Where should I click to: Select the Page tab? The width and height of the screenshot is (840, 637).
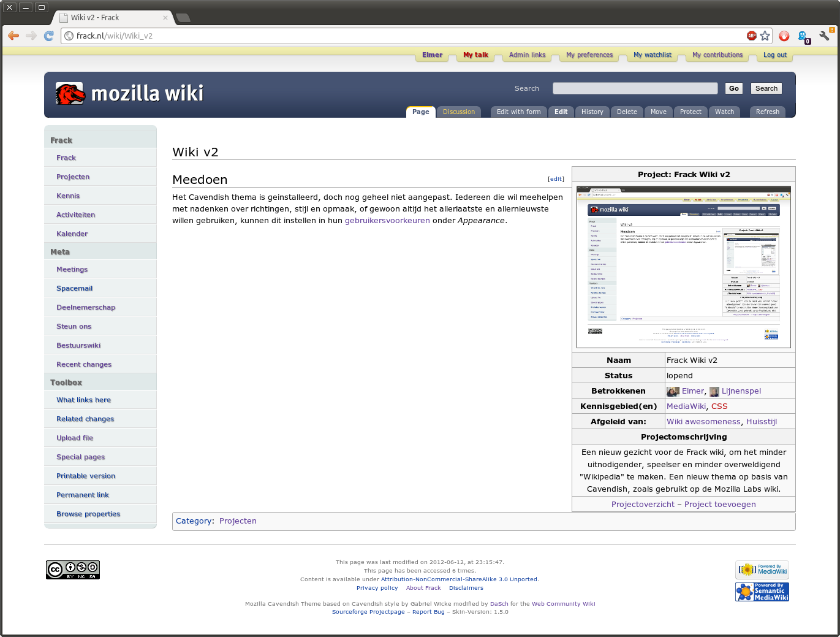coord(421,112)
